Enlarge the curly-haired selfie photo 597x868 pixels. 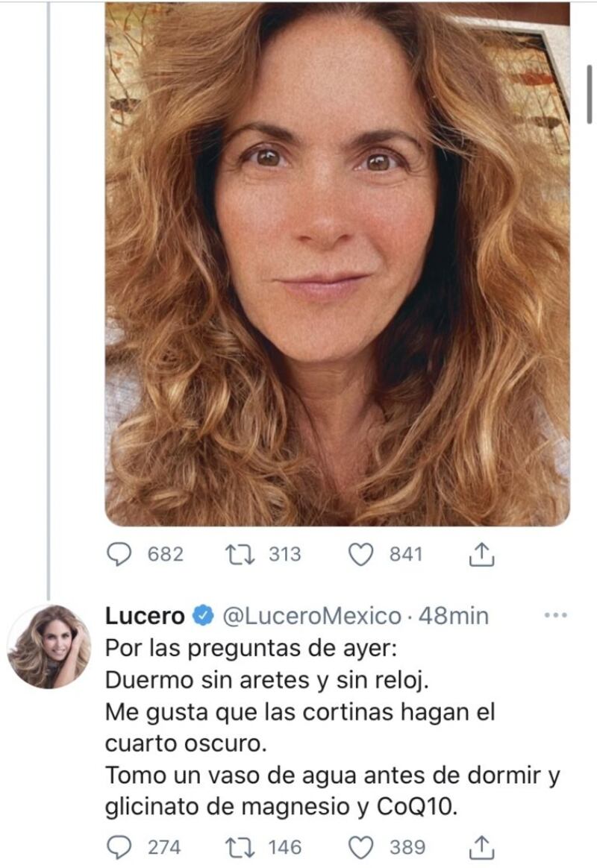[x=337, y=261]
